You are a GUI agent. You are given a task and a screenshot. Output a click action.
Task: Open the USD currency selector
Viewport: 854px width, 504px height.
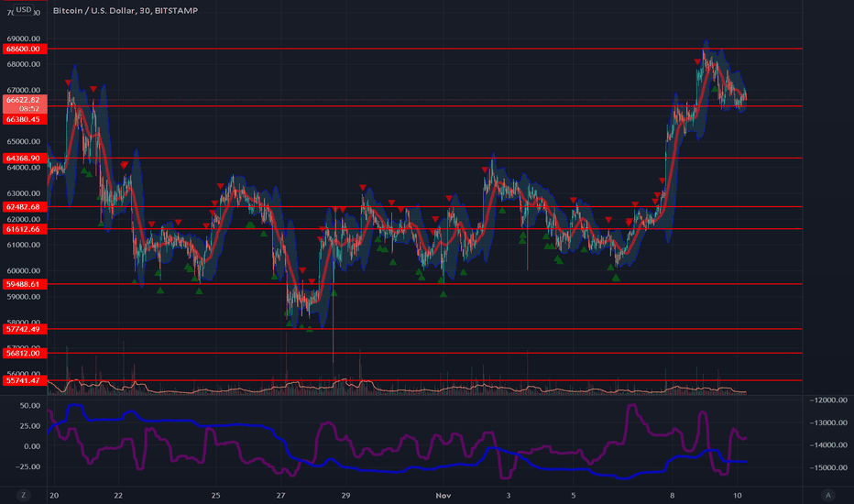tap(23, 9)
